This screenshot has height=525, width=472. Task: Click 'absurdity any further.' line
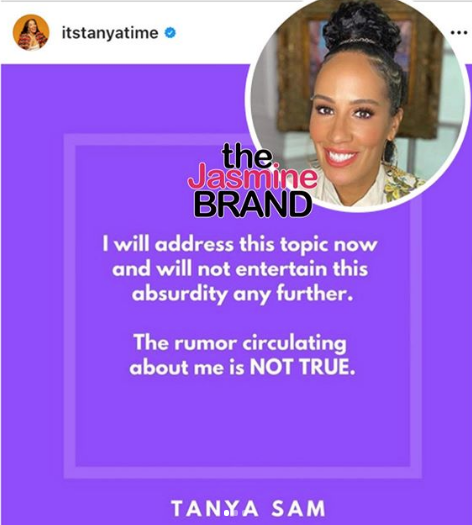point(242,295)
